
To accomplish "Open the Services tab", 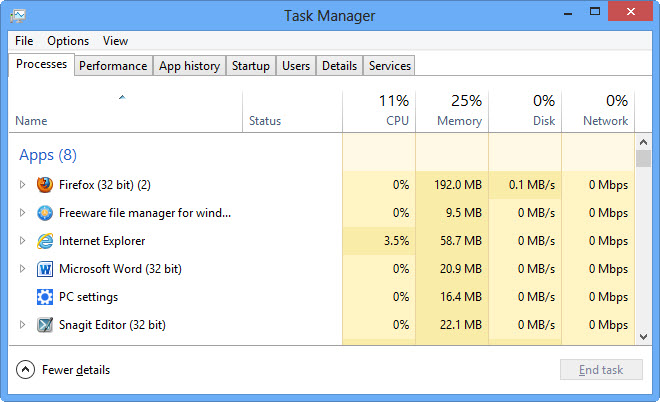I will pyautogui.click(x=390, y=66).
